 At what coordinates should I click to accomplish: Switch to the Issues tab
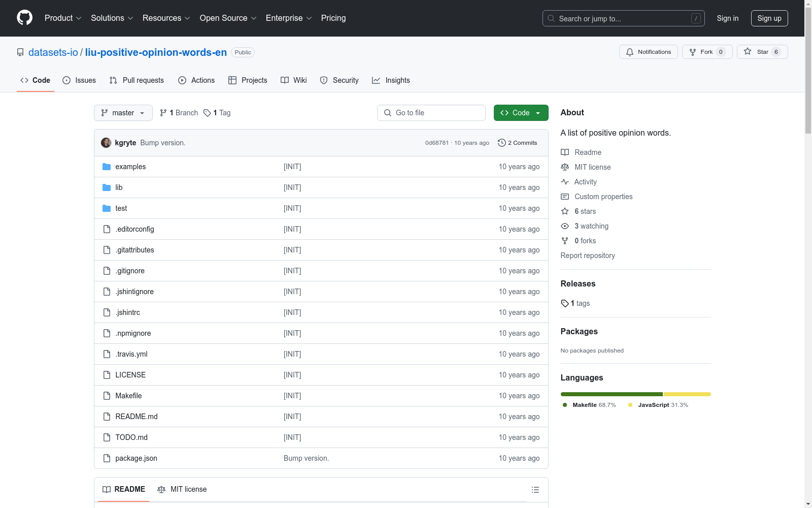pyautogui.click(x=79, y=80)
